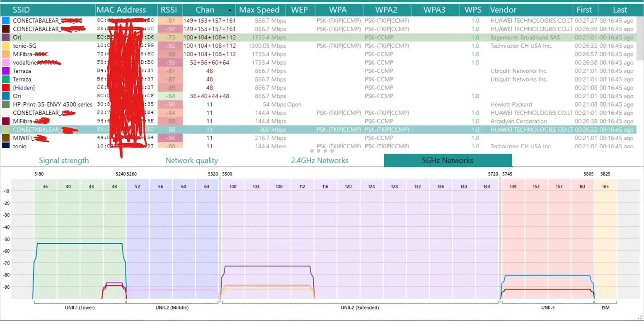644x321 pixels.
Task: Click the dark brown swatch of CONECTABALEAR -92 row
Action: pos(6,29)
